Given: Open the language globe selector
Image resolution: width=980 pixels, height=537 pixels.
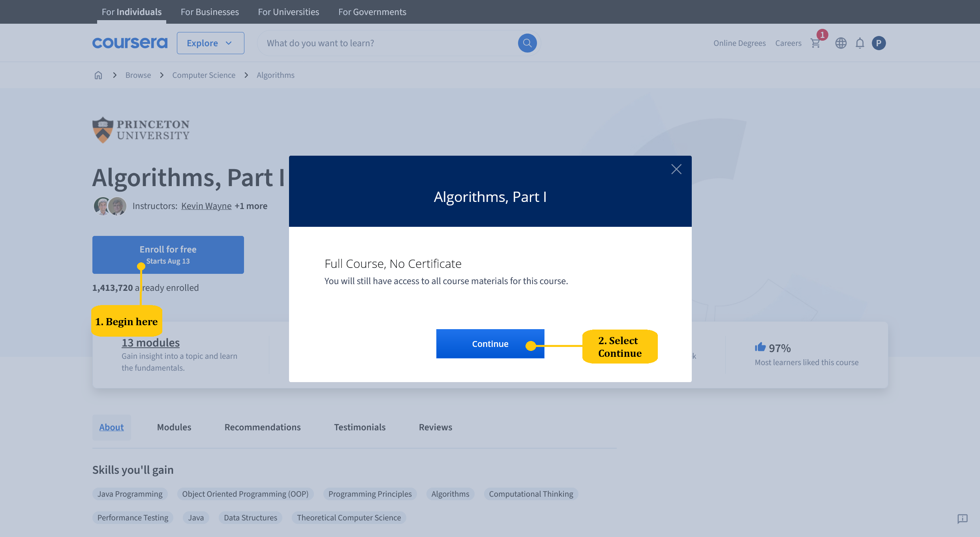Looking at the screenshot, I should pos(841,43).
